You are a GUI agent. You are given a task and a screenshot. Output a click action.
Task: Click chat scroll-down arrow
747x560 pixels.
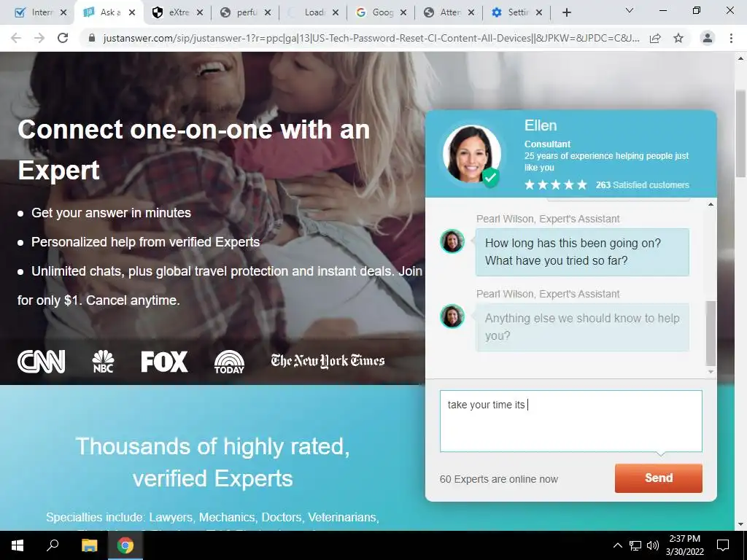(x=711, y=372)
